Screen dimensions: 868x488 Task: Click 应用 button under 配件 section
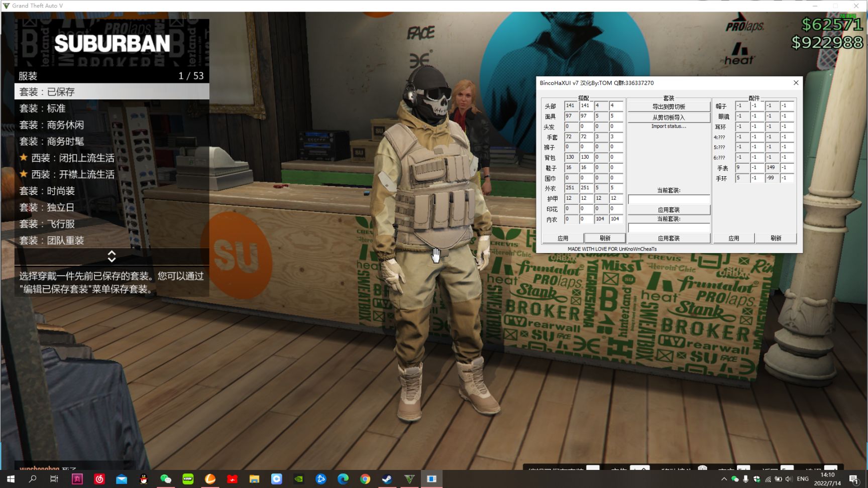click(x=734, y=238)
